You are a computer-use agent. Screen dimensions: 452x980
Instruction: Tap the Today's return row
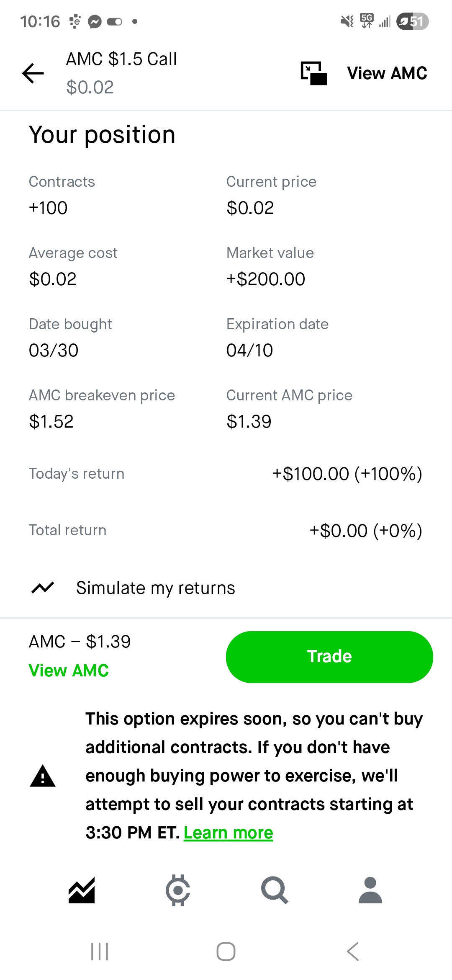226,474
